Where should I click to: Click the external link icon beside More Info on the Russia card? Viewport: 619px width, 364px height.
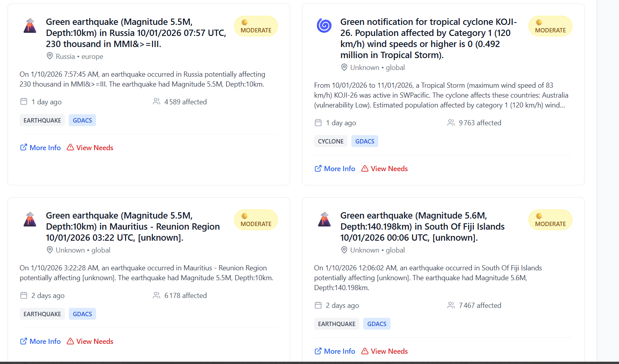[x=23, y=147]
